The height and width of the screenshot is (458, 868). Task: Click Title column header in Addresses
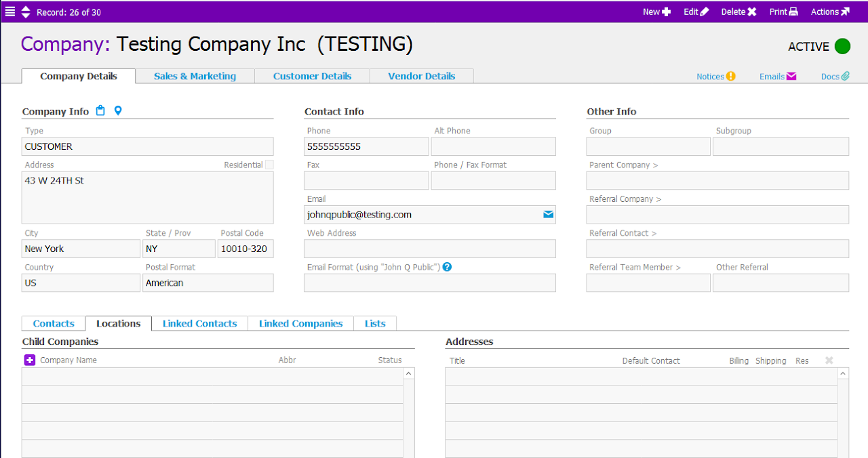coord(457,360)
